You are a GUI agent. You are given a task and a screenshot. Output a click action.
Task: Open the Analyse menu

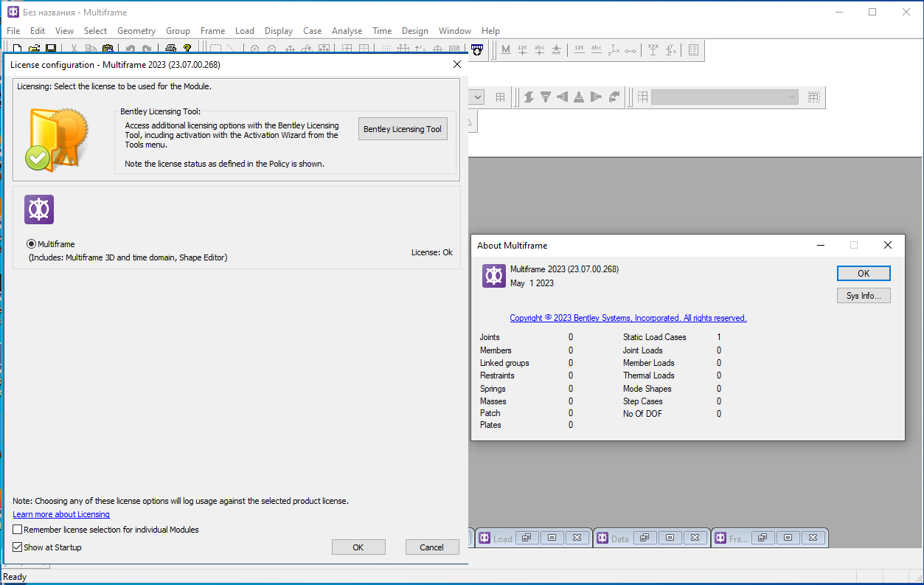(x=347, y=31)
